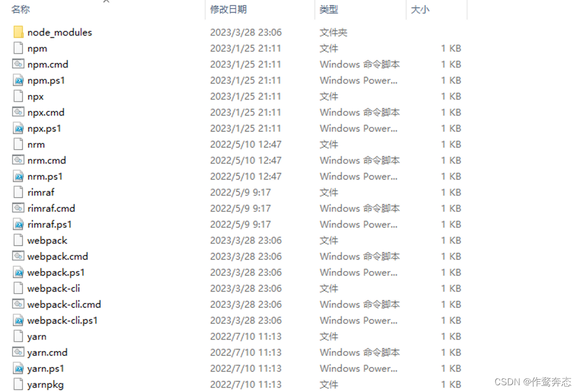Click the 1 KB size of webpack-cli.ps1

tap(451, 321)
